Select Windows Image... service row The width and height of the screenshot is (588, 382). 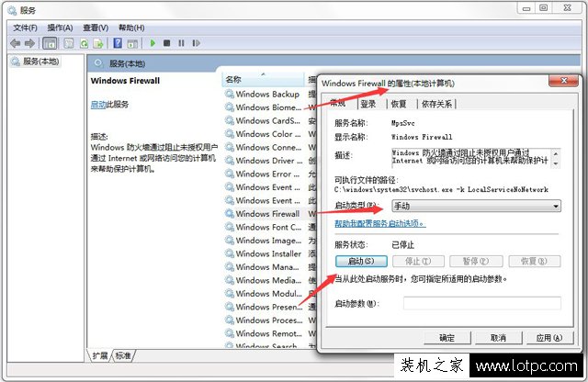pos(267,241)
